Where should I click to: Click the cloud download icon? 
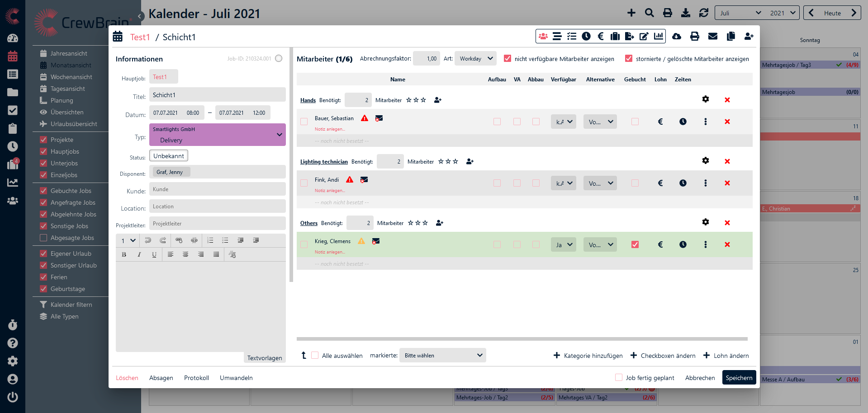[677, 37]
